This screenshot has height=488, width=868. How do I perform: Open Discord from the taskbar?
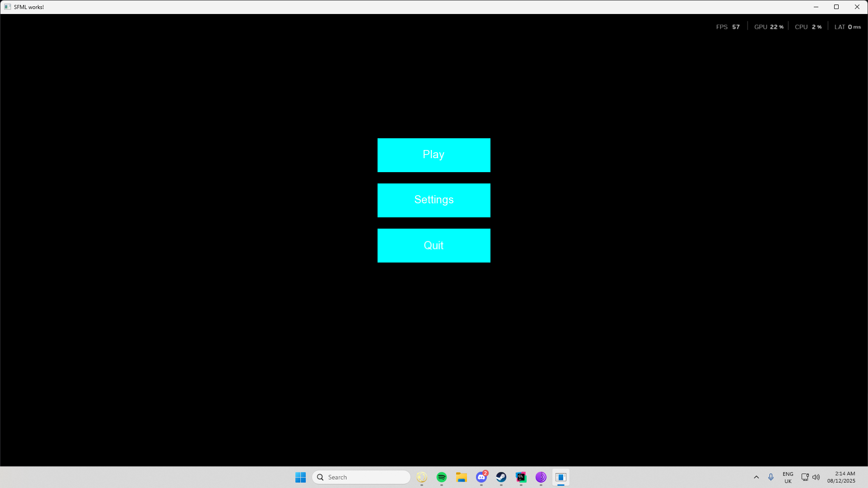(481, 477)
